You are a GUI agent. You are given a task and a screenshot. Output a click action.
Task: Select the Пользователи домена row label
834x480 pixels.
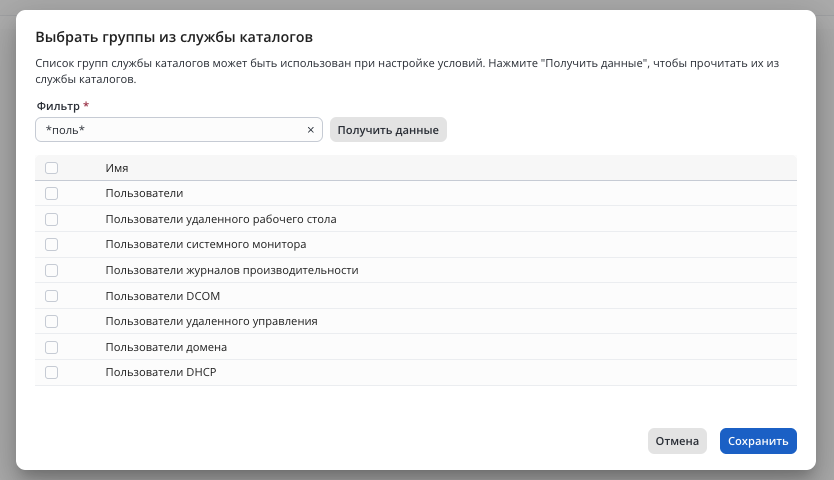[166, 347]
